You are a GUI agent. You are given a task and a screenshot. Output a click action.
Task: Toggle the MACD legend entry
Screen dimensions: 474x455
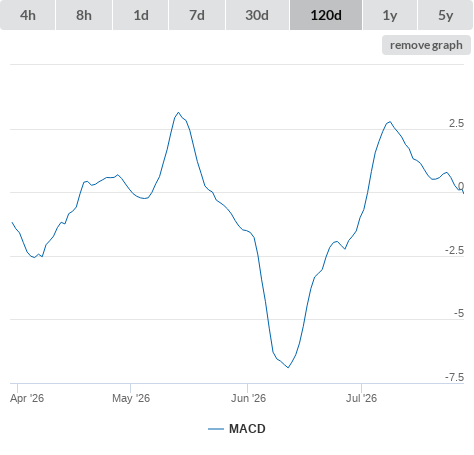tap(247, 429)
